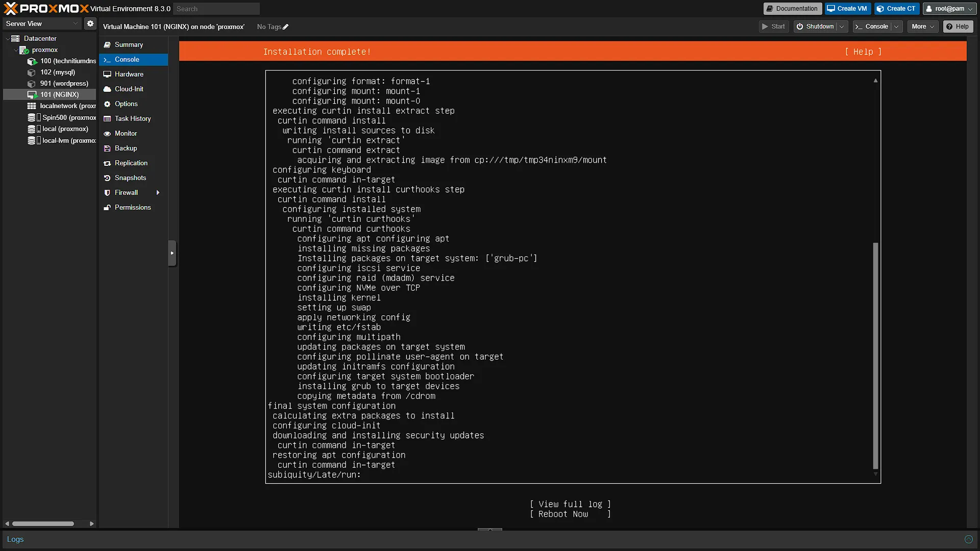This screenshot has width=980, height=551.
Task: Open the Summary tab
Action: [133, 45]
